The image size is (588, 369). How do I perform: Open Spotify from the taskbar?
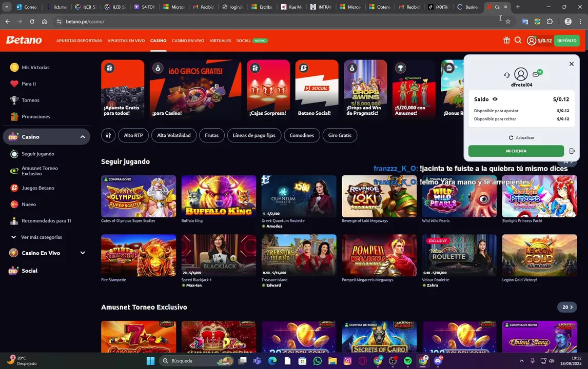407,361
